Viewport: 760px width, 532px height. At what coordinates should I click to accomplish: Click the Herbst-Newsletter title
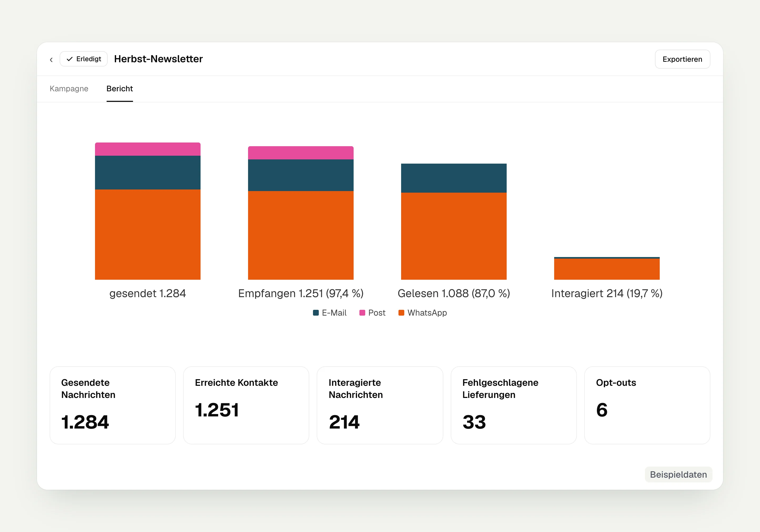tap(158, 59)
